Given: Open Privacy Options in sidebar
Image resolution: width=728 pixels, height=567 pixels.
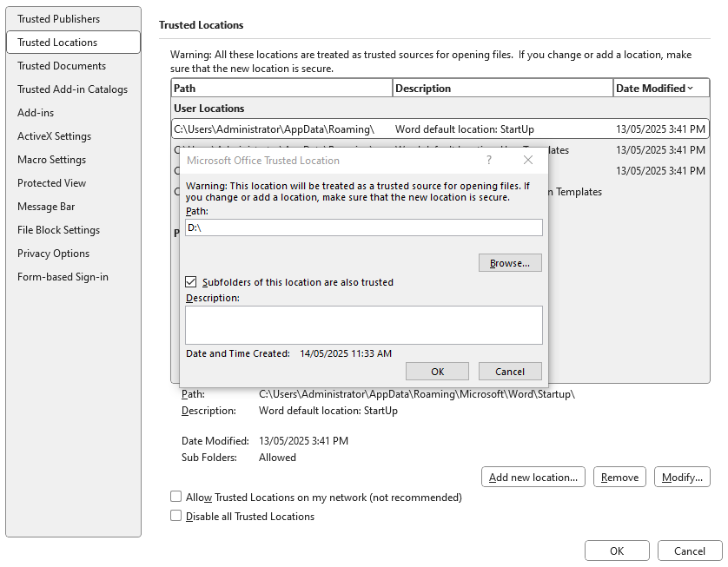Looking at the screenshot, I should point(53,254).
